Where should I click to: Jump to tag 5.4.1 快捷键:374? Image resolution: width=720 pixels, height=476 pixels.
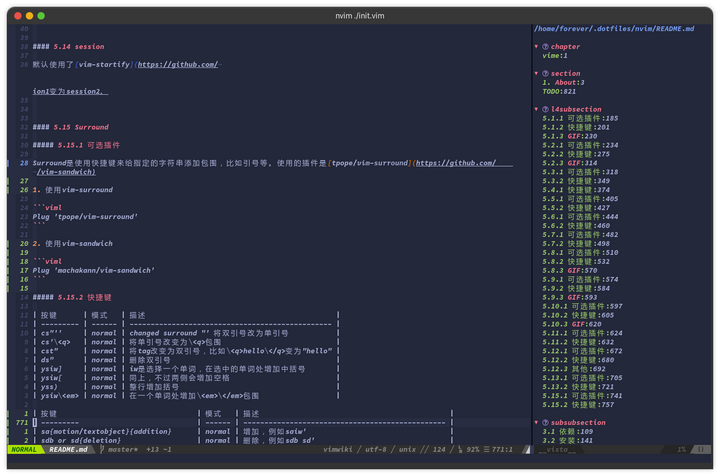click(576, 190)
